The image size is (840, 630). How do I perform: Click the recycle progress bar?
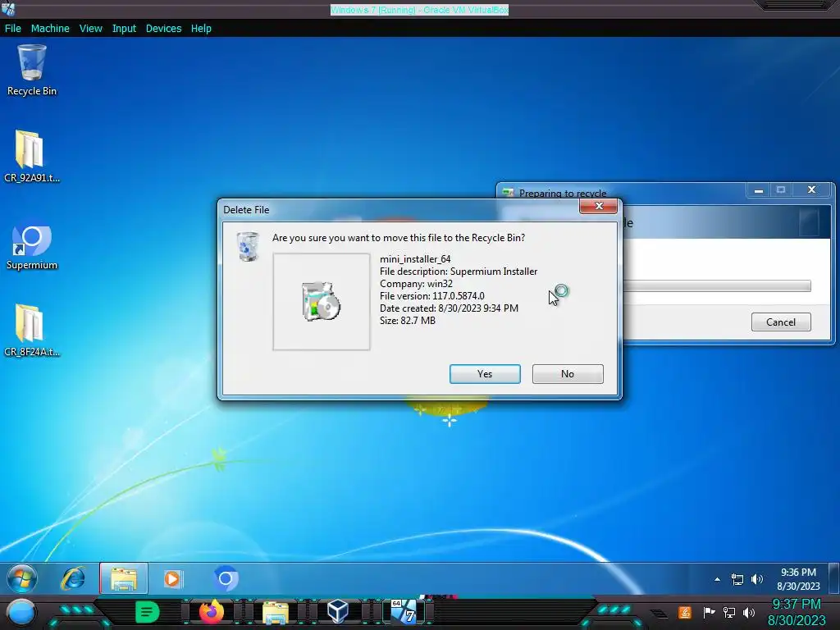717,285
